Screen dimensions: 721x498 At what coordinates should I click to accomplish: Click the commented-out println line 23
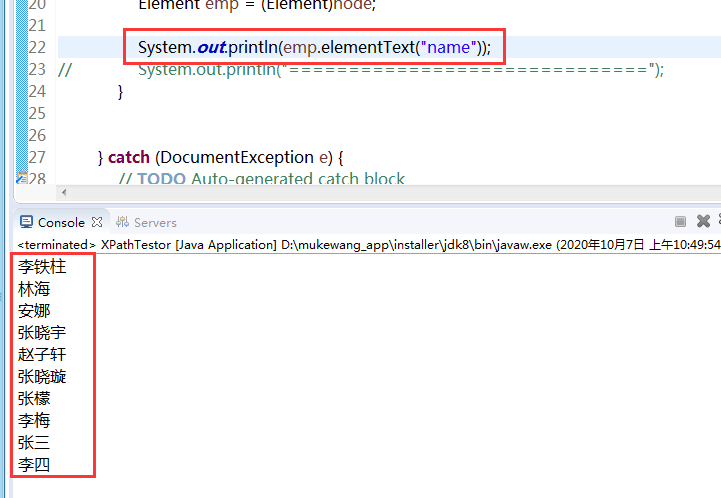coord(361,70)
